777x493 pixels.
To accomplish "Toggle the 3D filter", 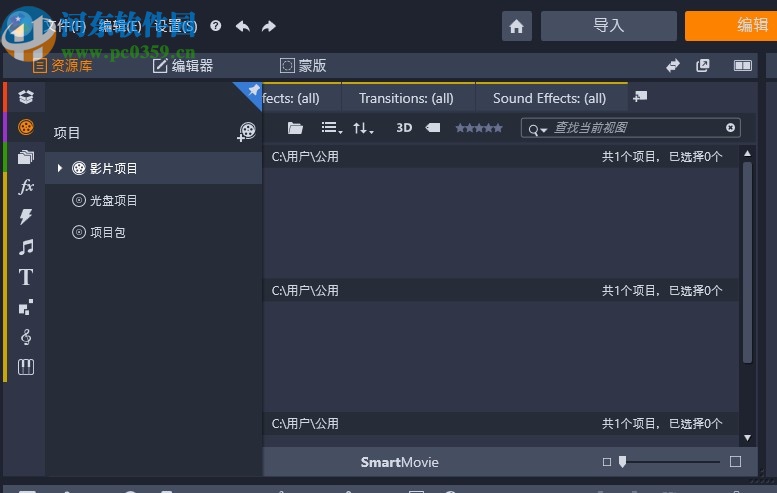I will pyautogui.click(x=404, y=128).
